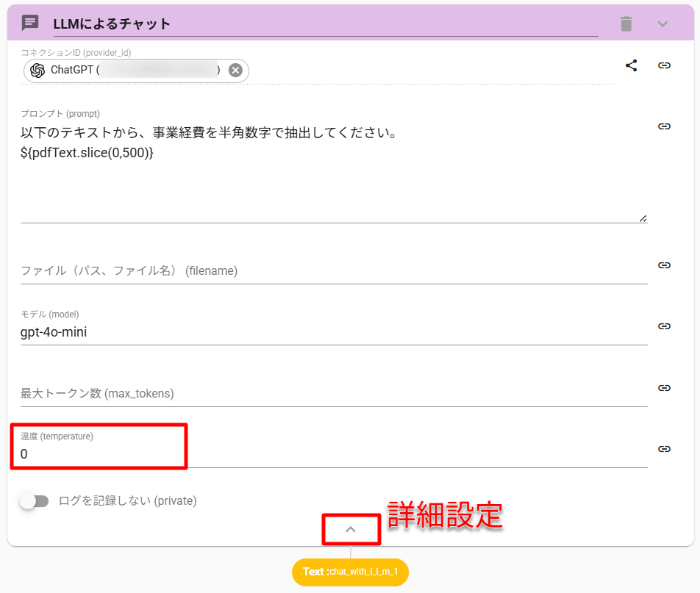Click the Text chat_with_l_l_m_1 output badge
700x593 pixels.
click(350, 572)
